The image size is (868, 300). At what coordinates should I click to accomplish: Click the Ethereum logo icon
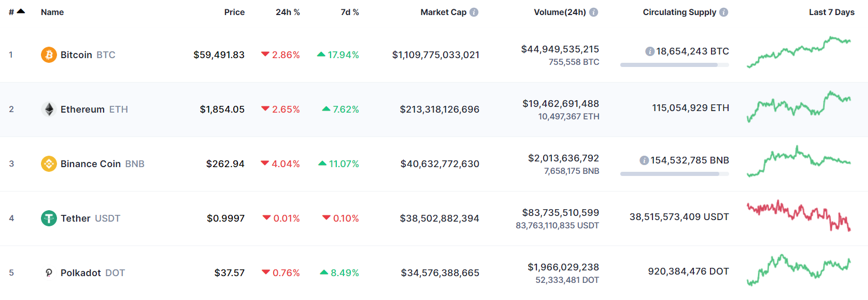pos(49,109)
